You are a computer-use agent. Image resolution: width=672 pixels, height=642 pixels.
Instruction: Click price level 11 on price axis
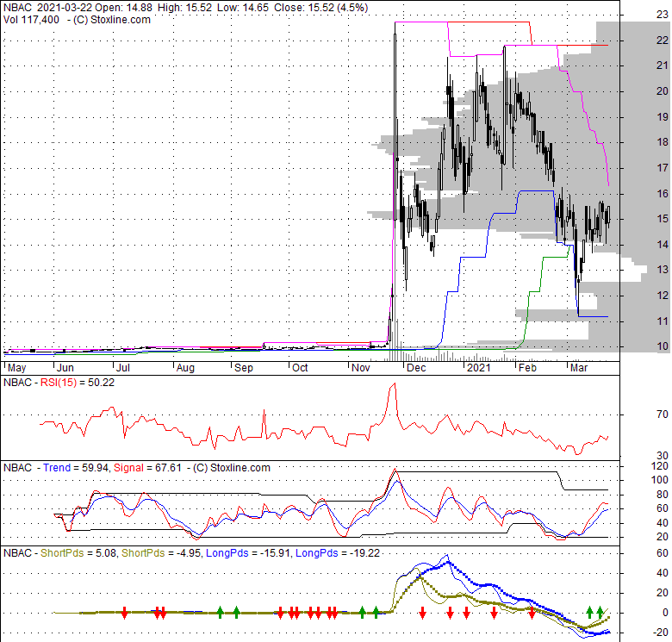tap(663, 321)
